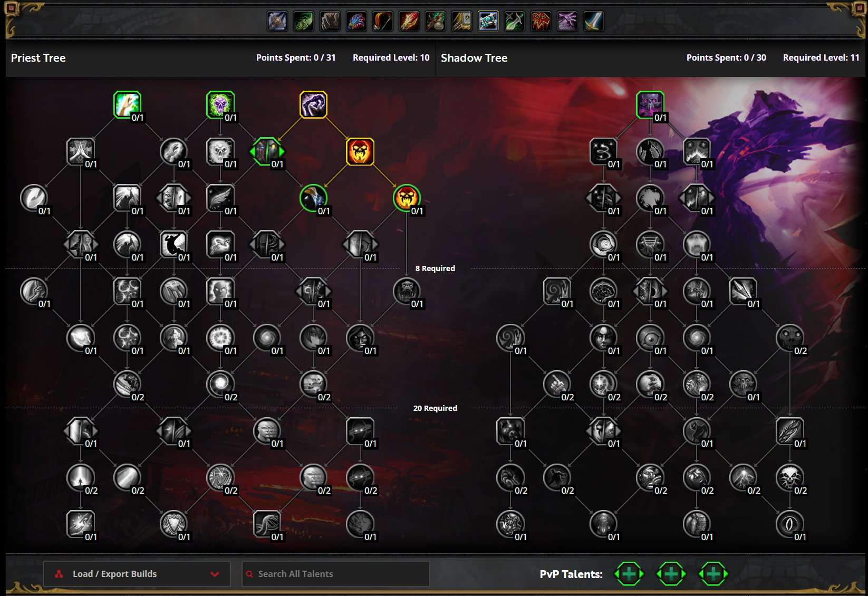Add a talent in the first PvP slot
Viewport: 868px width, 596px height.
click(x=629, y=574)
